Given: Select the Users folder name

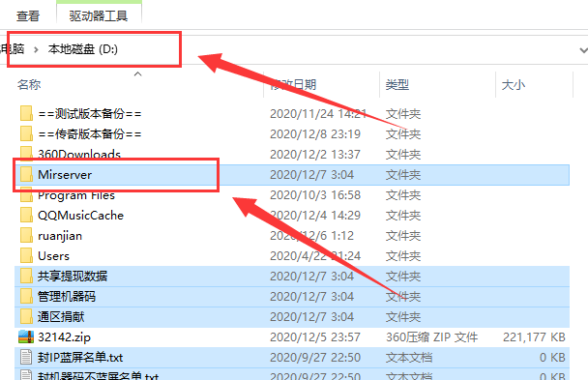Looking at the screenshot, I should click(x=53, y=256).
